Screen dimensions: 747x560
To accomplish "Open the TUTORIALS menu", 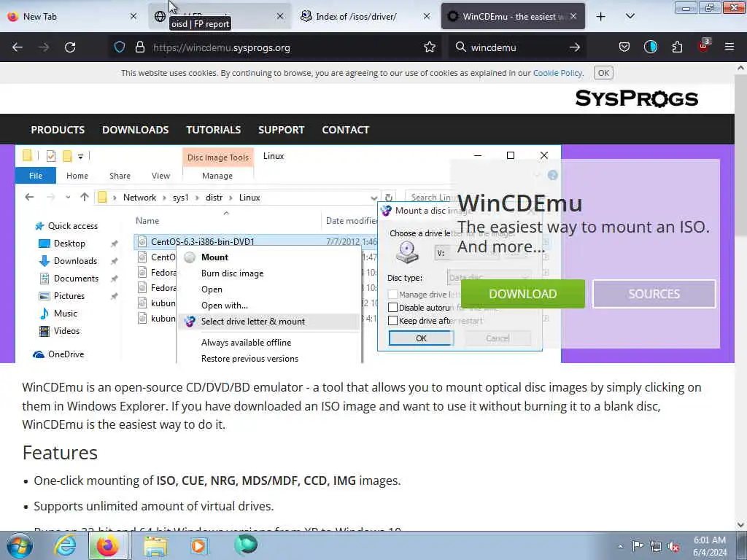I will [214, 130].
